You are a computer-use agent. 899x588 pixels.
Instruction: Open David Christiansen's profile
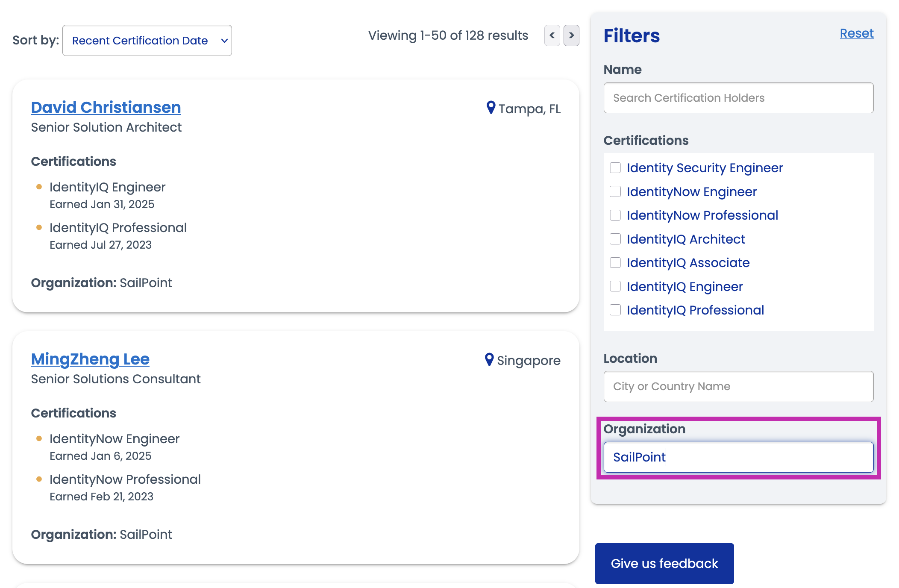click(x=106, y=107)
